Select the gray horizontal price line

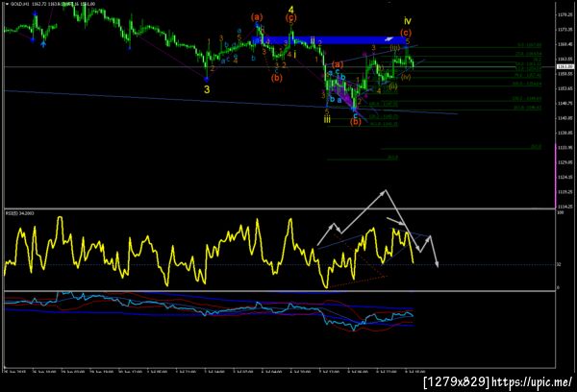click(280, 66)
